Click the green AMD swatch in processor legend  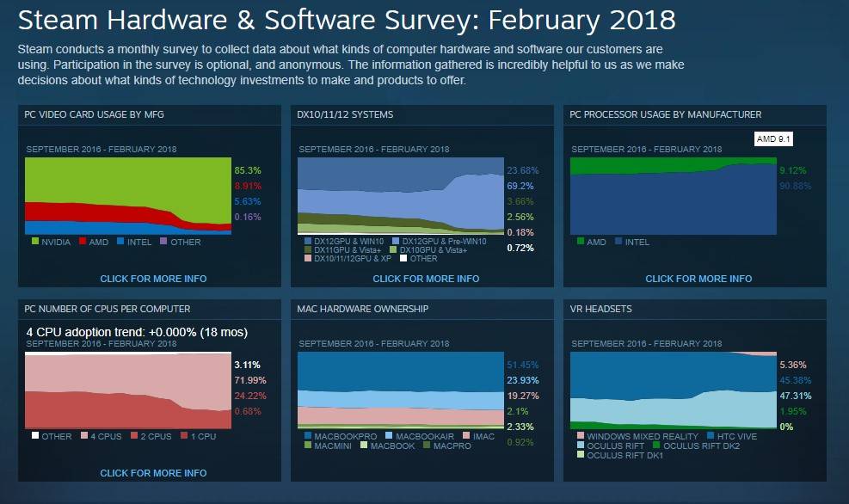(x=581, y=241)
